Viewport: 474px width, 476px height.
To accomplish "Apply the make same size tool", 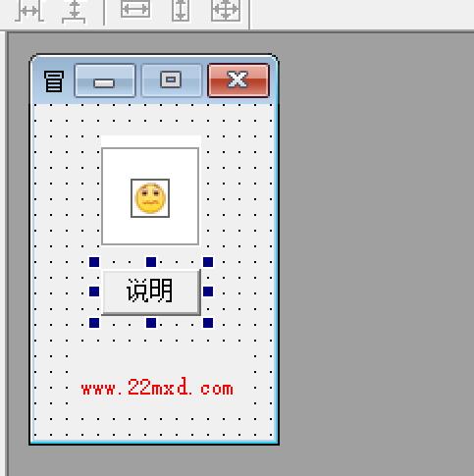I will 226,11.
